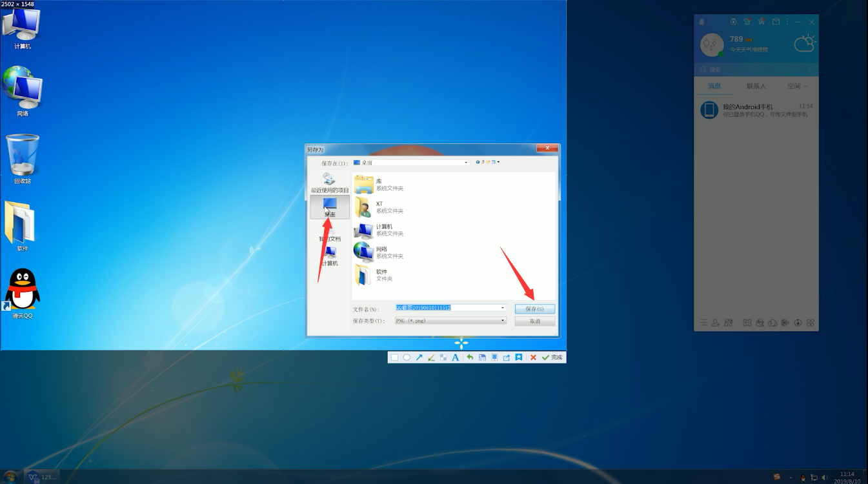The image size is (868, 484).
Task: Select the text tool marked A
Action: (456, 358)
